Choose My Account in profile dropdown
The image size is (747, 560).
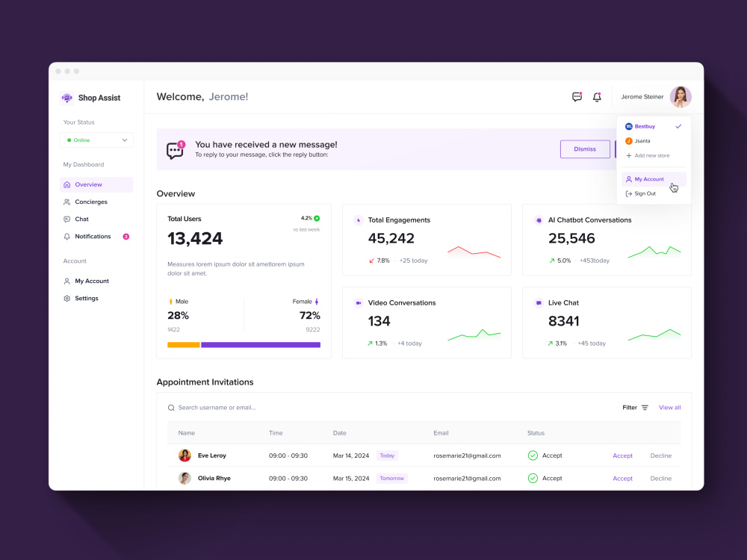pyautogui.click(x=654, y=179)
